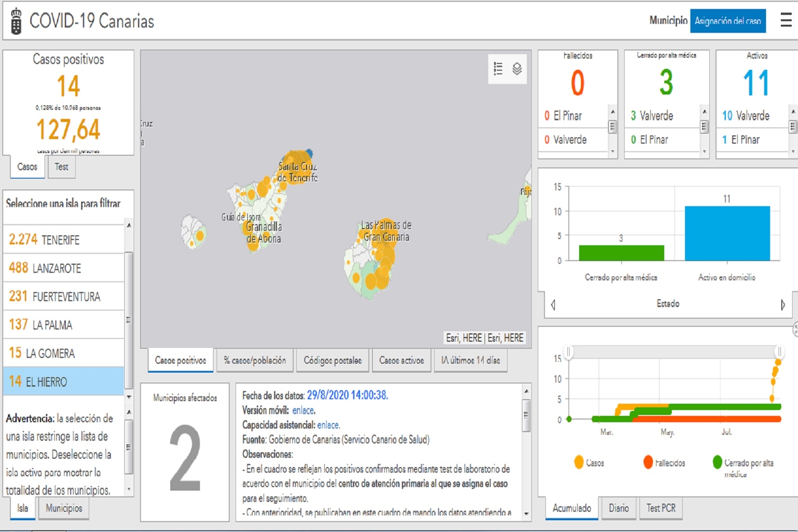Screen dimensions: 798x532
Task: Click the Canarias coat of arms logo
Action: click(x=16, y=21)
